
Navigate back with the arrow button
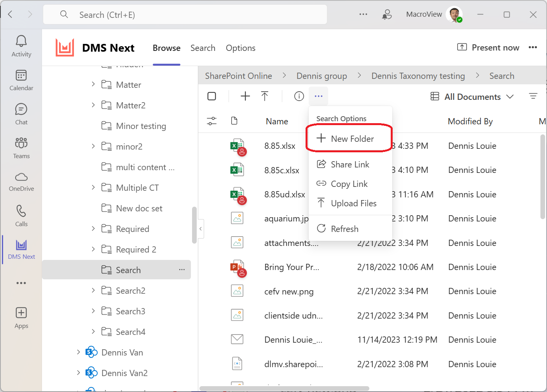click(x=10, y=14)
